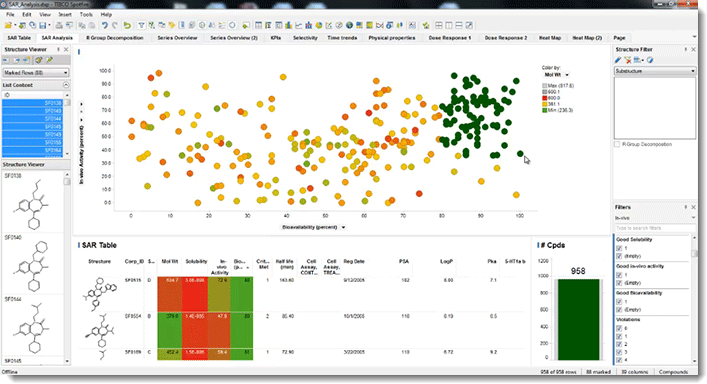The image size is (707, 384).
Task: Click the green Reset arrow toolbar icon
Action: coord(127,25)
